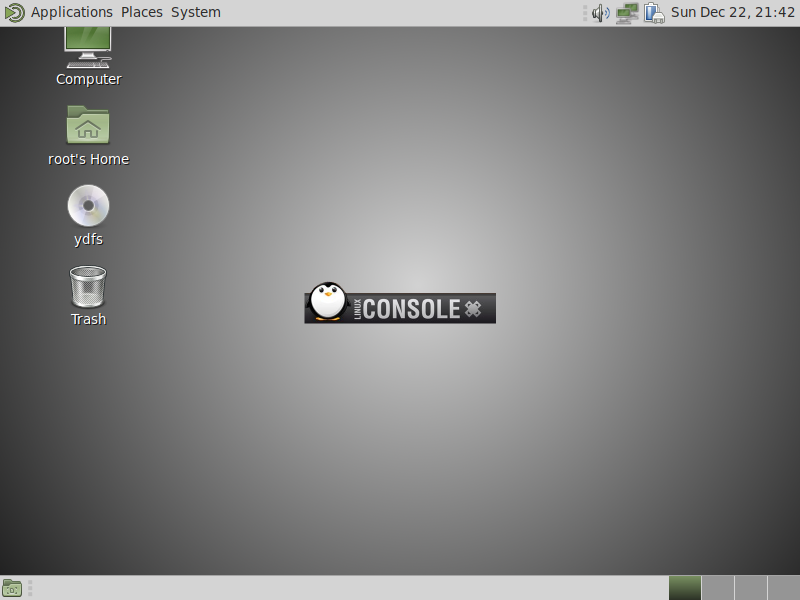
Task: Click the volume speaker icon
Action: (x=601, y=13)
